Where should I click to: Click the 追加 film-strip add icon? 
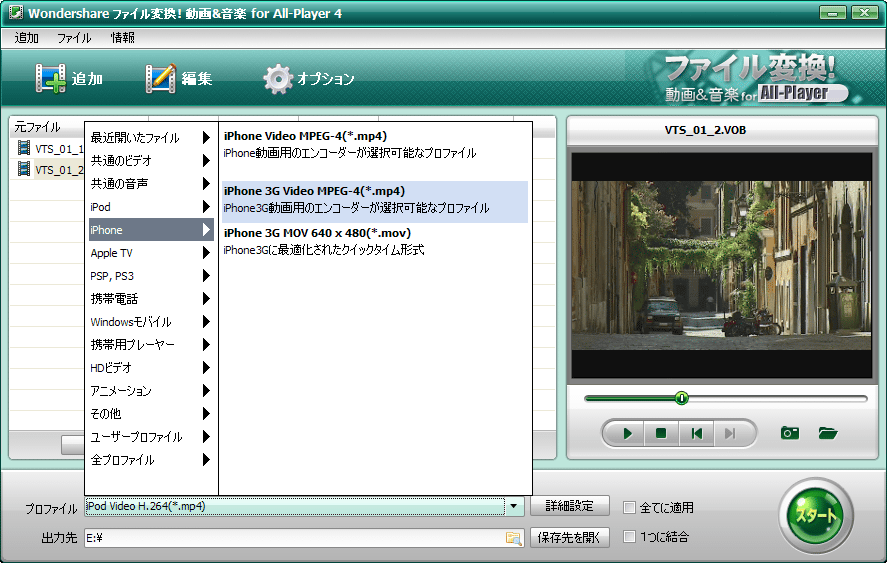click(50, 78)
